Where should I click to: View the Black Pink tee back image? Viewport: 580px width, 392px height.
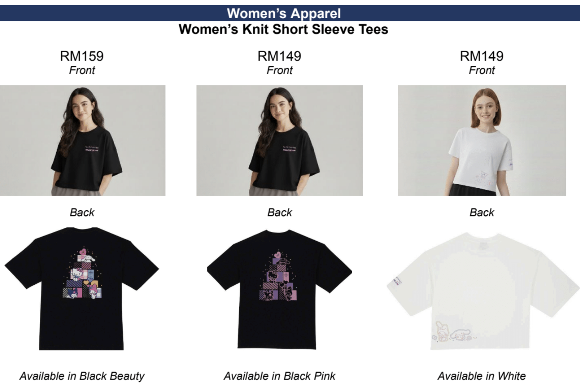coord(279,289)
